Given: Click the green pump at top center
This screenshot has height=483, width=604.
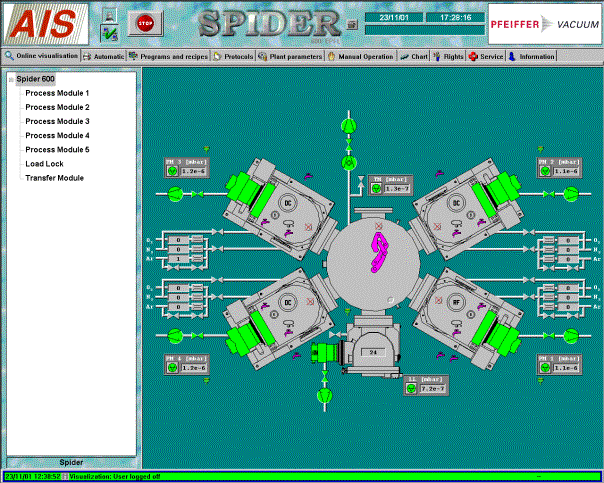Looking at the screenshot, I should 349,123.
